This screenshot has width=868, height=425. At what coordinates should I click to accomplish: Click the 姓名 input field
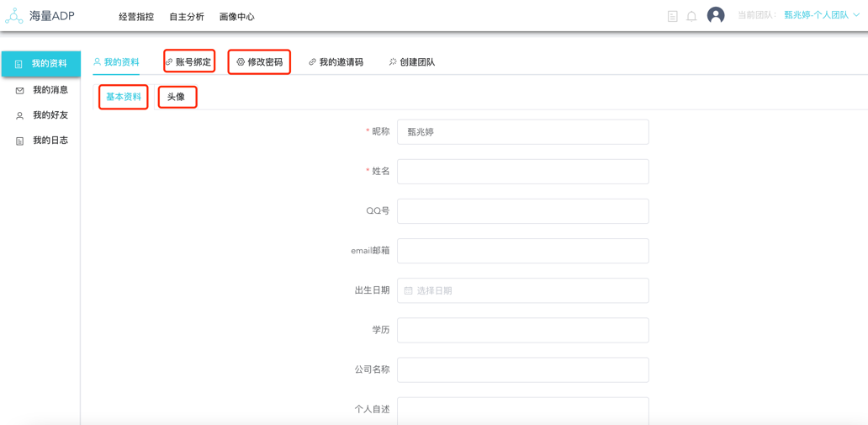coord(522,172)
